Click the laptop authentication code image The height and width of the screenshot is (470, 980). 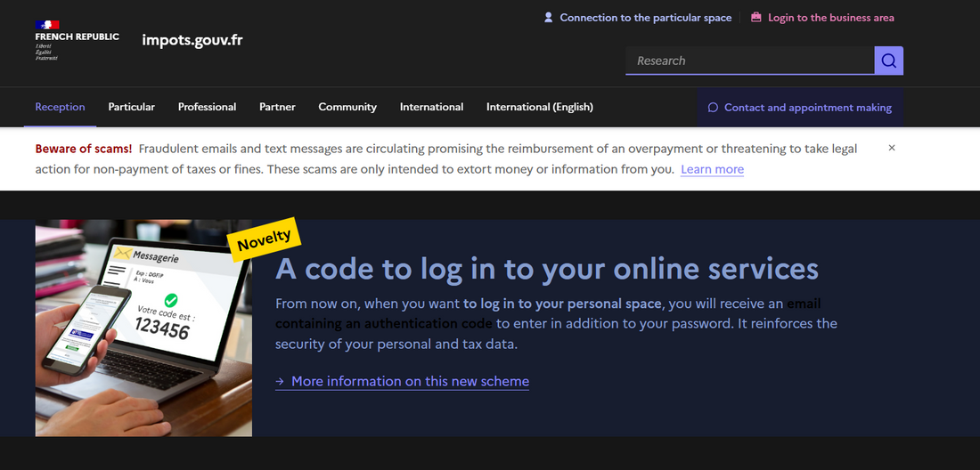pos(143,329)
